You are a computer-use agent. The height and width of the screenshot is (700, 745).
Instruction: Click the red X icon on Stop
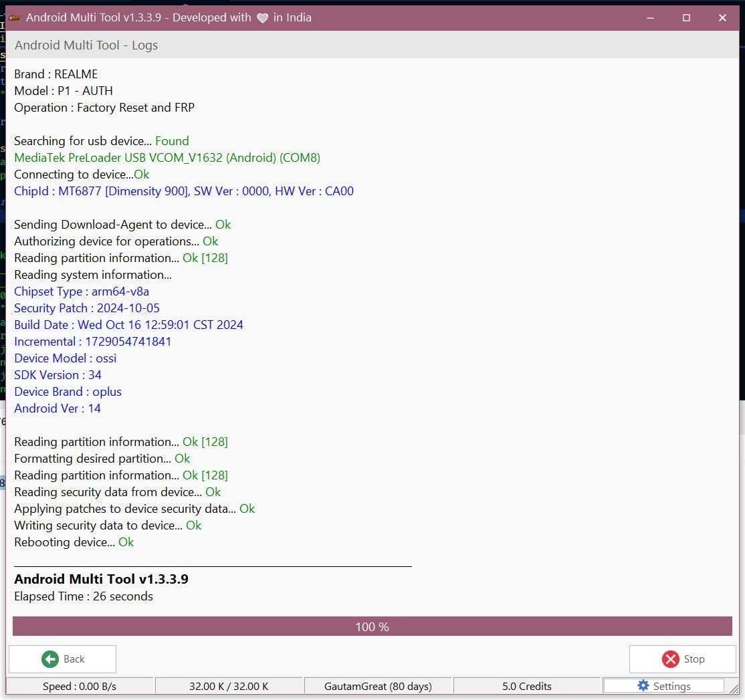(670, 659)
